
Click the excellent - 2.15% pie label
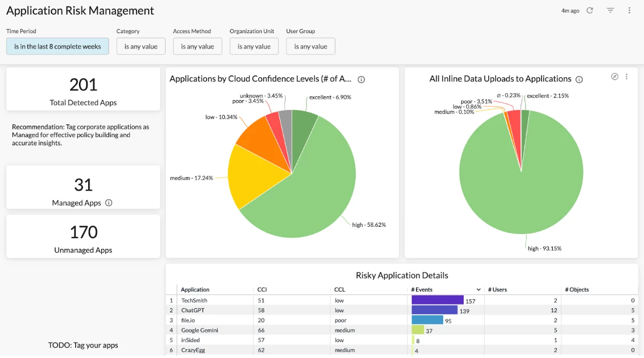pyautogui.click(x=548, y=96)
